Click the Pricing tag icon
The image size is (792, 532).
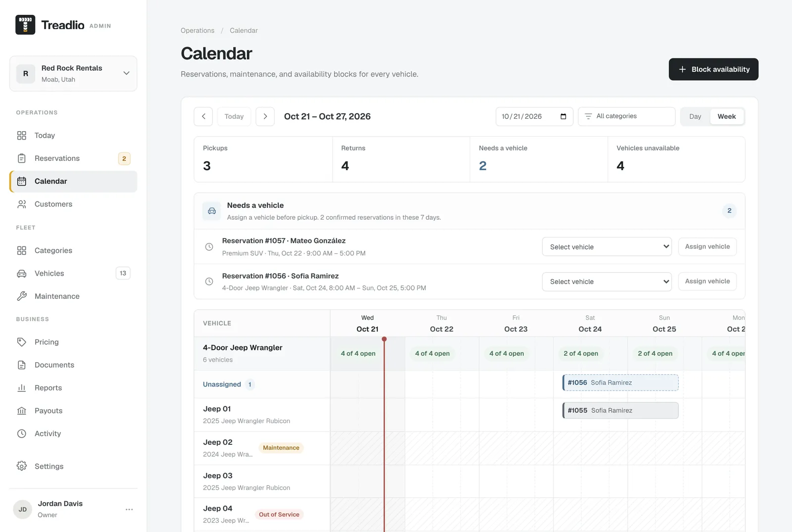[x=22, y=342]
